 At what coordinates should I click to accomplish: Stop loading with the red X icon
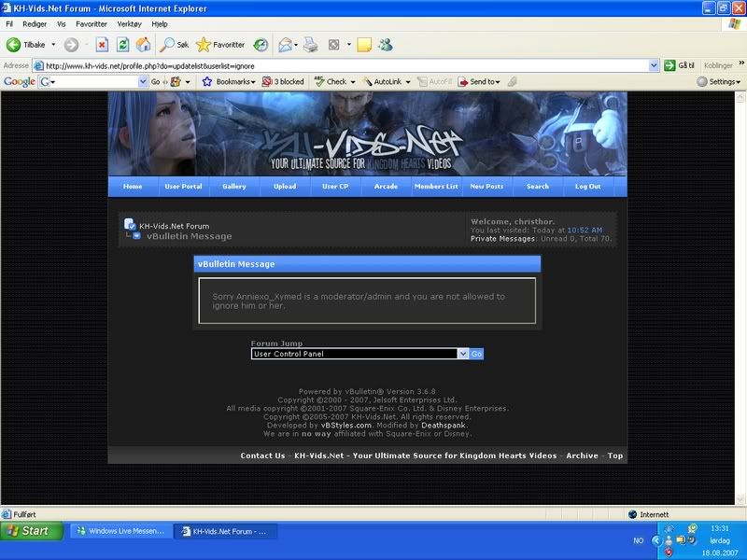point(102,45)
